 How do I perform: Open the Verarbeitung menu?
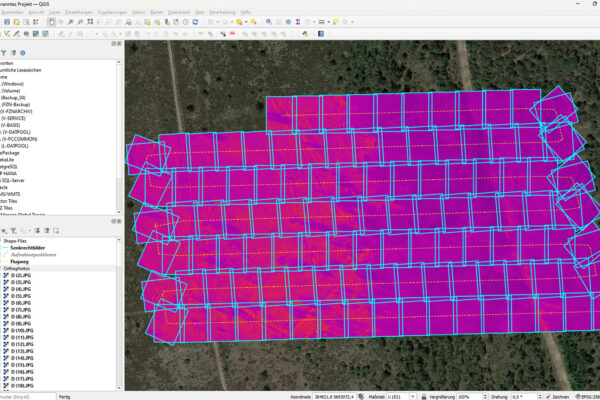222,12
